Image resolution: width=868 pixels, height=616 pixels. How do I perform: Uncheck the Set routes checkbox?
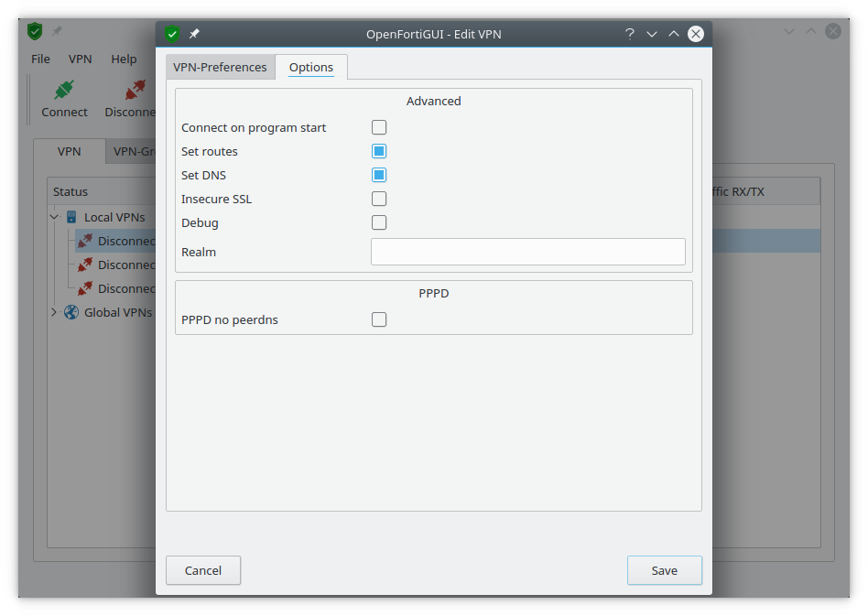[x=379, y=151]
